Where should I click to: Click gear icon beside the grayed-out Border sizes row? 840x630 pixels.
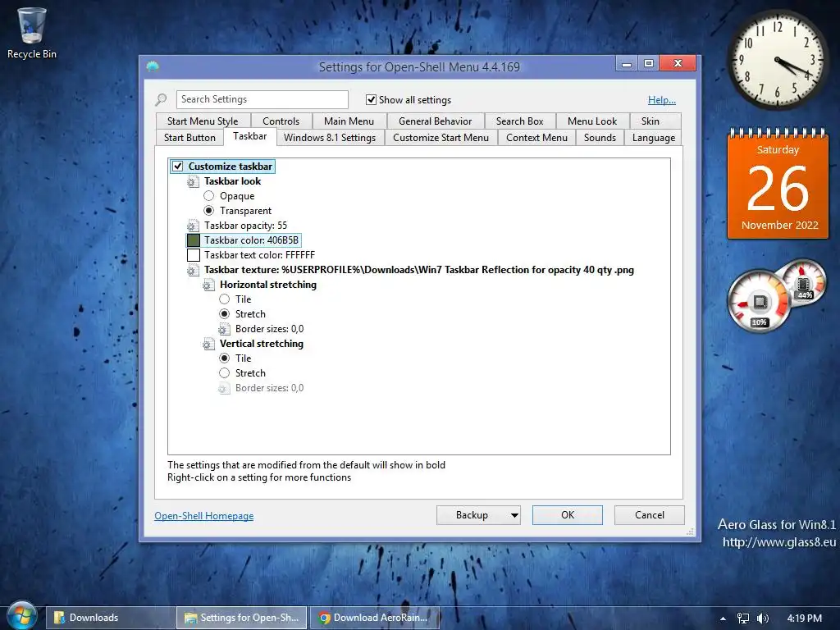(x=224, y=388)
